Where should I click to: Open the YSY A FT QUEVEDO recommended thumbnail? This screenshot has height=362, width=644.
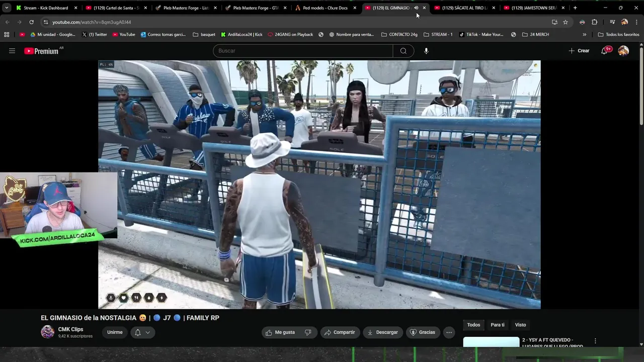click(x=491, y=342)
